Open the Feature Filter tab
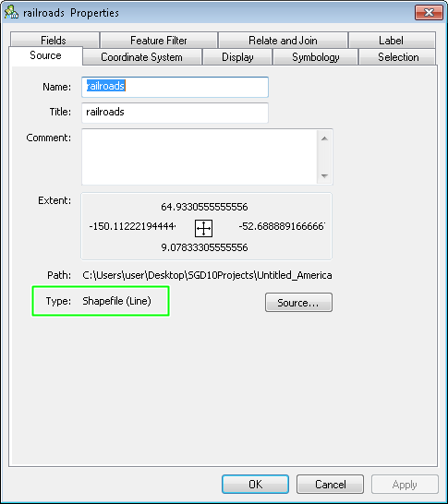The height and width of the screenshot is (504, 448). (x=159, y=41)
